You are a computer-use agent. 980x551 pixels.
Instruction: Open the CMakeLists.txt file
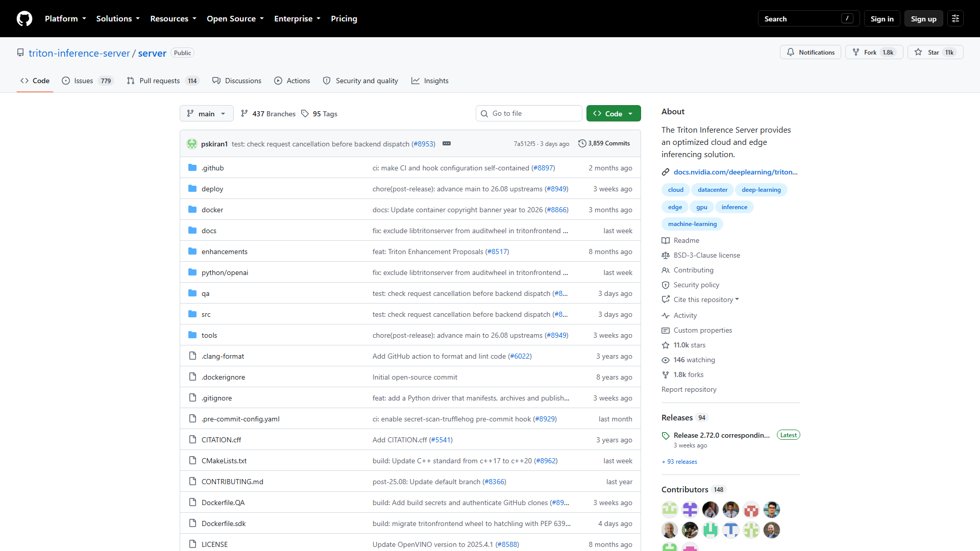[224, 461]
